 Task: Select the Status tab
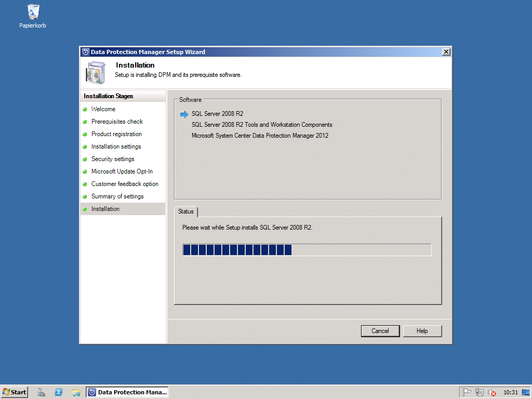pos(186,211)
